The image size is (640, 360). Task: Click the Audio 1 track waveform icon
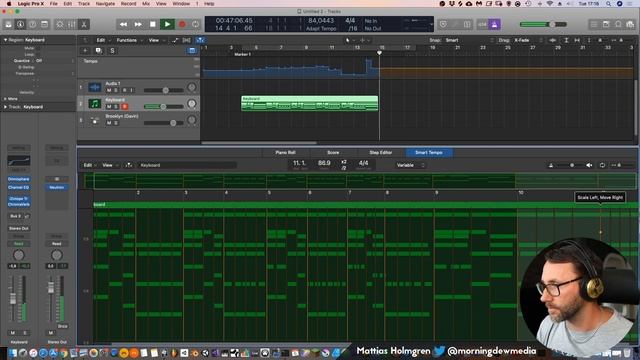(x=95, y=87)
